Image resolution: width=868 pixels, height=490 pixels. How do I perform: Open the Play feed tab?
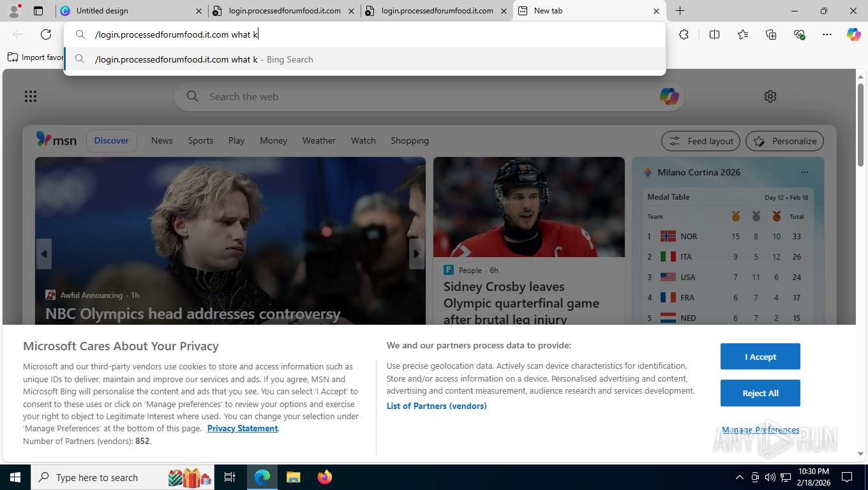[x=237, y=140]
